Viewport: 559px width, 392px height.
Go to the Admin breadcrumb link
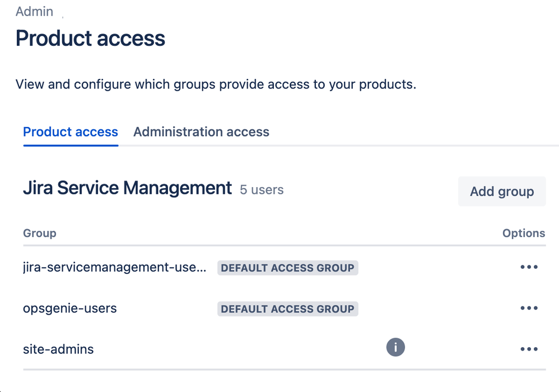[x=35, y=12]
